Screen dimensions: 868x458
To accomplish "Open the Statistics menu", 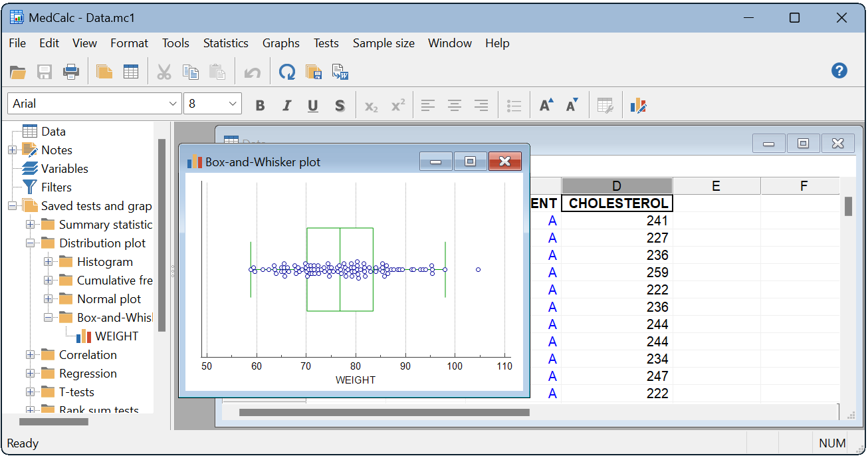I will coord(226,43).
